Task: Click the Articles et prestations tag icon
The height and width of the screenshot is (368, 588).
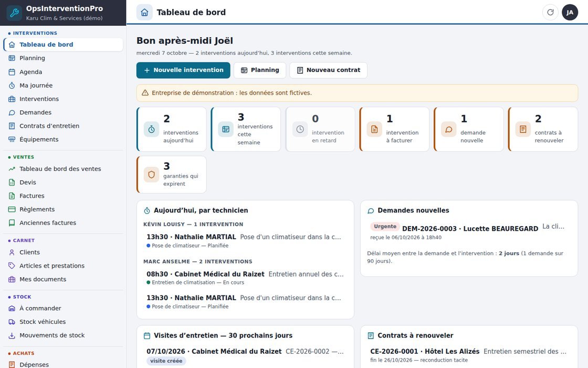Action: (12, 265)
